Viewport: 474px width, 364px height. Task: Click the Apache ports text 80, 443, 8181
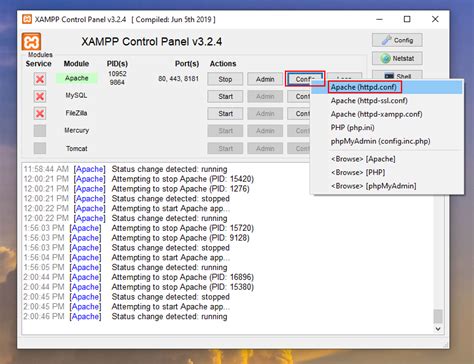point(178,79)
